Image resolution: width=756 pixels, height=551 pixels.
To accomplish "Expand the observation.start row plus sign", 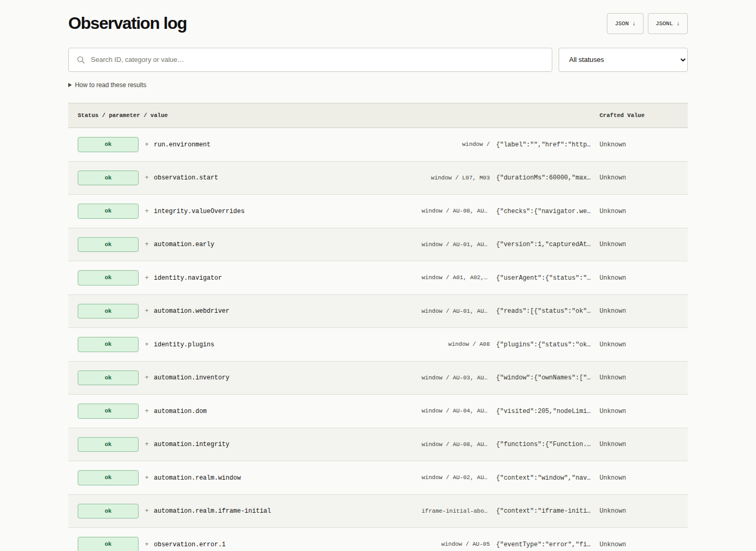I will 147,177.
